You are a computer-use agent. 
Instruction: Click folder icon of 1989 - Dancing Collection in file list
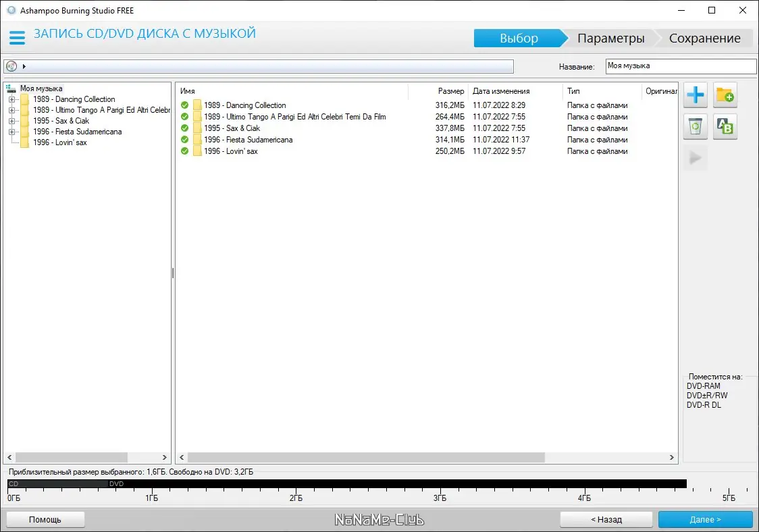coord(197,105)
